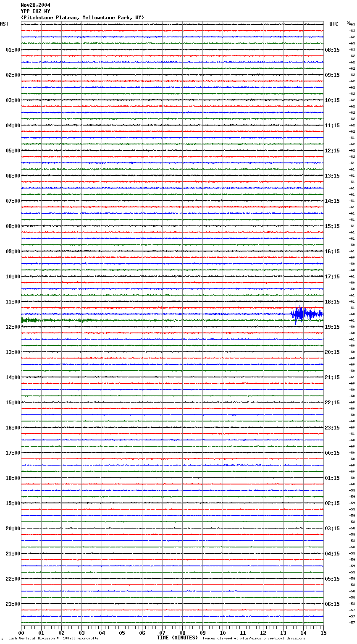Click the 14:15 UTC time label

[x=332, y=201]
